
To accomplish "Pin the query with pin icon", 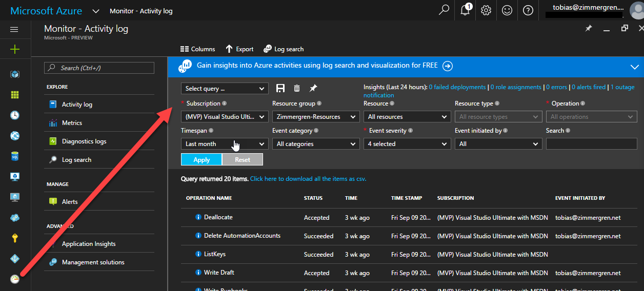I will pos(313,89).
